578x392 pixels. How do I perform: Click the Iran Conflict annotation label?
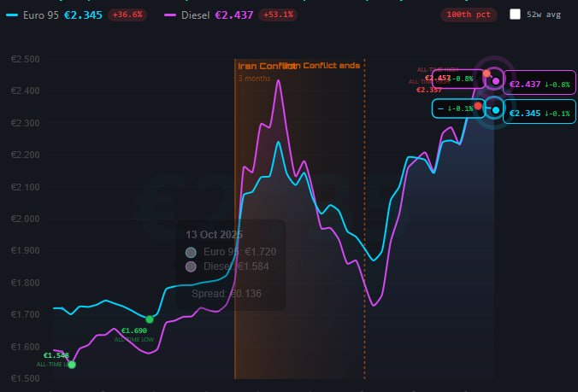tap(267, 67)
